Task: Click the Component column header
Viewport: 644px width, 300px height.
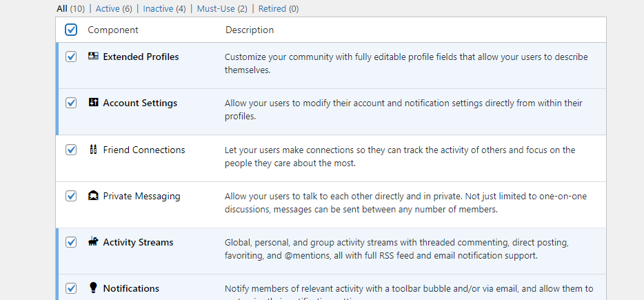Action: tap(113, 30)
